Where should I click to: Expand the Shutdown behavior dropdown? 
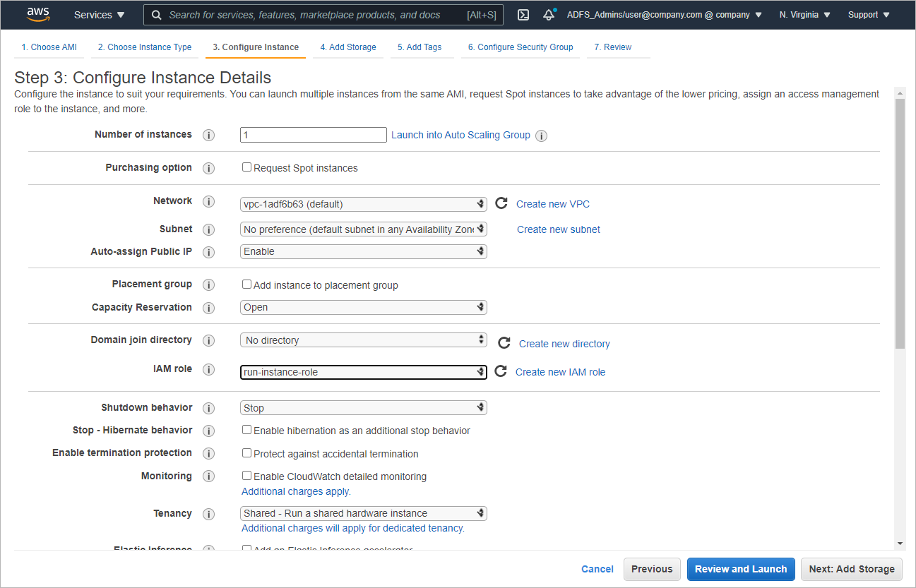(364, 408)
